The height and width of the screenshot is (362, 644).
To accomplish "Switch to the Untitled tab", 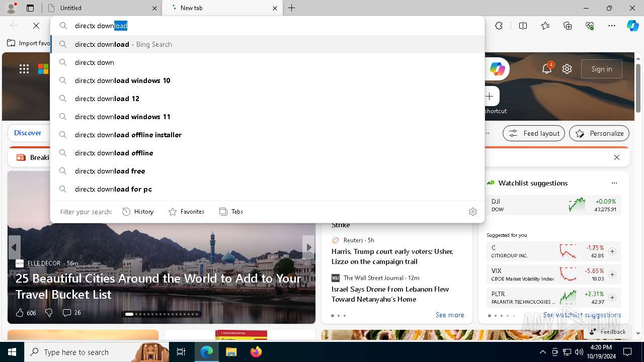I will pos(103,8).
